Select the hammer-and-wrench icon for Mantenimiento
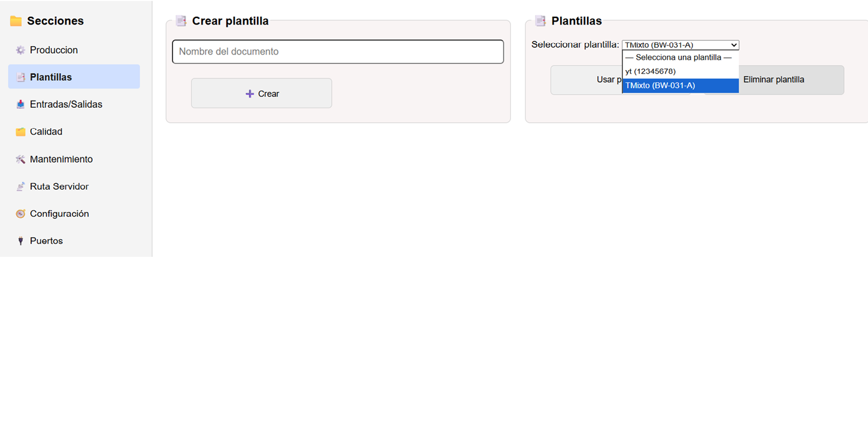Screen dimensions: 868x431 (20, 159)
